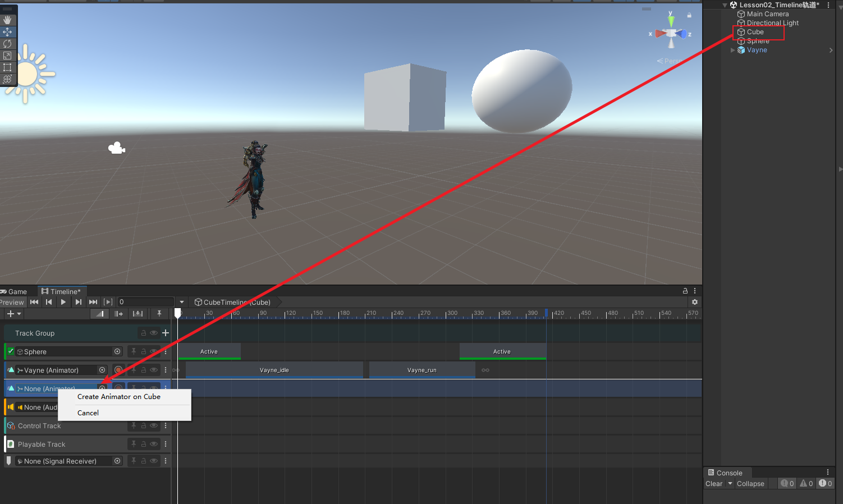Open the dropdown arrow beside Console Clear
Image resolution: width=843 pixels, height=504 pixels.
(730, 483)
